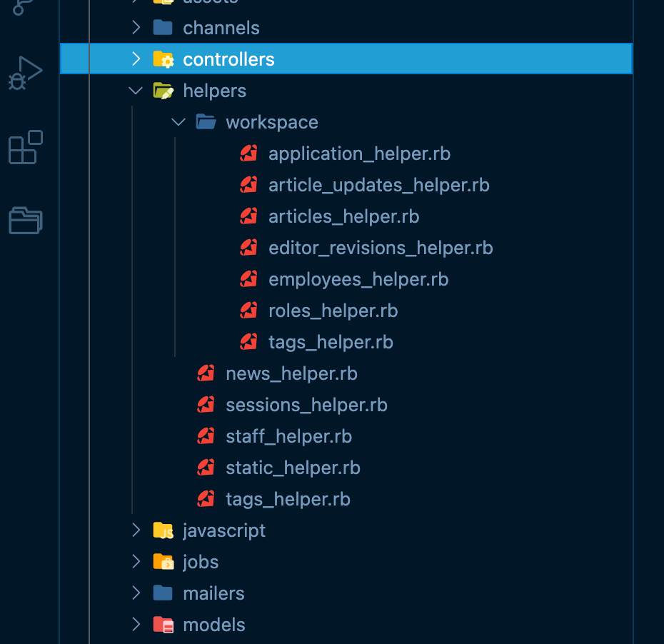Click the channels folder icon
The height and width of the screenshot is (644, 664).
163,28
